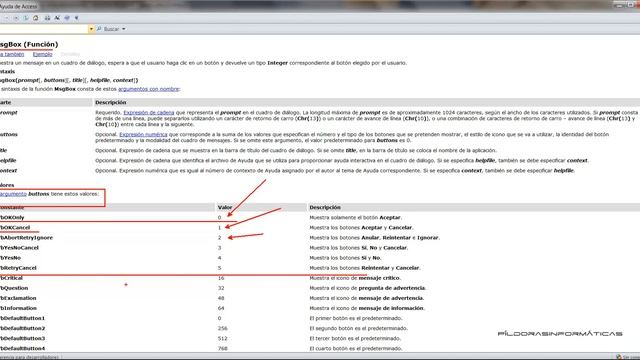
Task: Click the 'Descripción' header of the values table
Action: point(325,207)
